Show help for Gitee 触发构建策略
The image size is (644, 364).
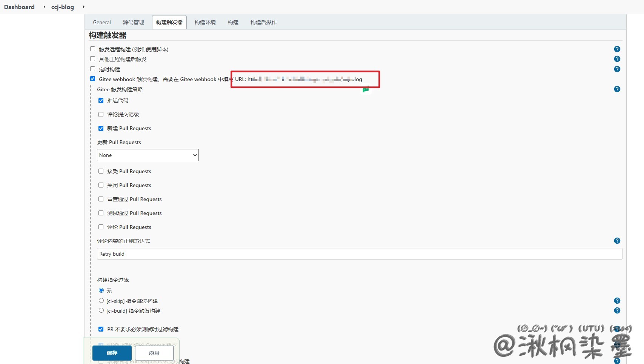click(x=617, y=89)
